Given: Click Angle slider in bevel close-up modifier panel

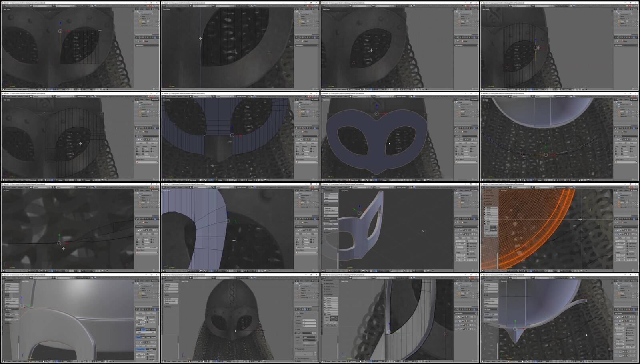Looking at the screenshot, I should click(x=146, y=332).
